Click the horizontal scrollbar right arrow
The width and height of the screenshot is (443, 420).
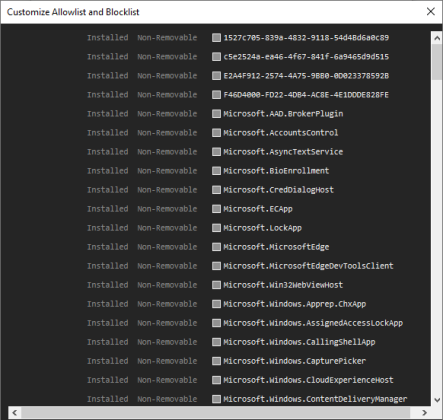[x=424, y=413]
